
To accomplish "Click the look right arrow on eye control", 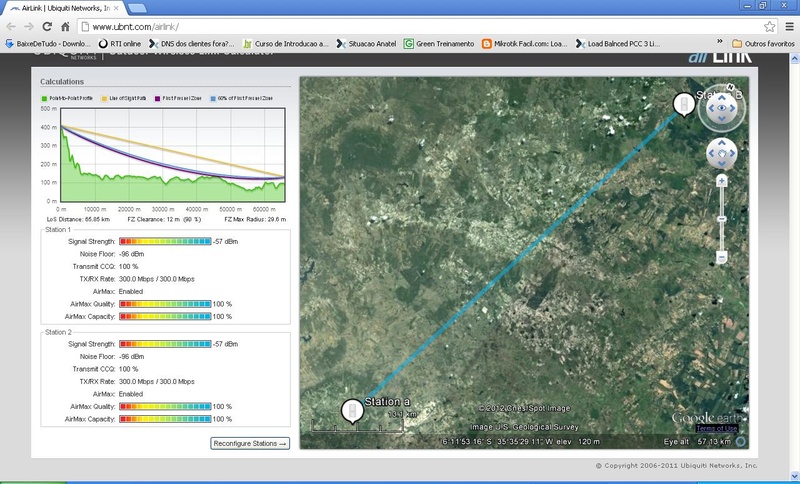I will [x=733, y=108].
